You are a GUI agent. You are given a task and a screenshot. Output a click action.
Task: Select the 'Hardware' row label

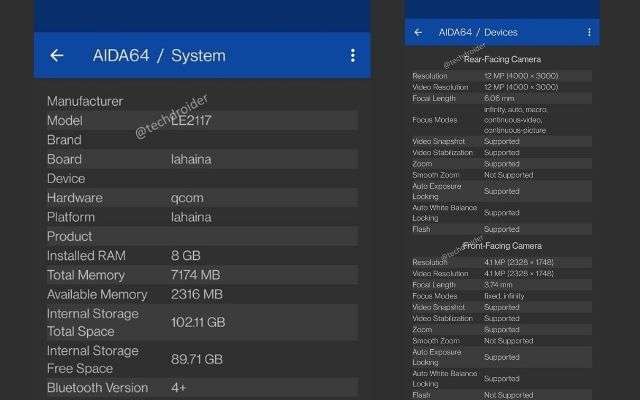(x=75, y=198)
